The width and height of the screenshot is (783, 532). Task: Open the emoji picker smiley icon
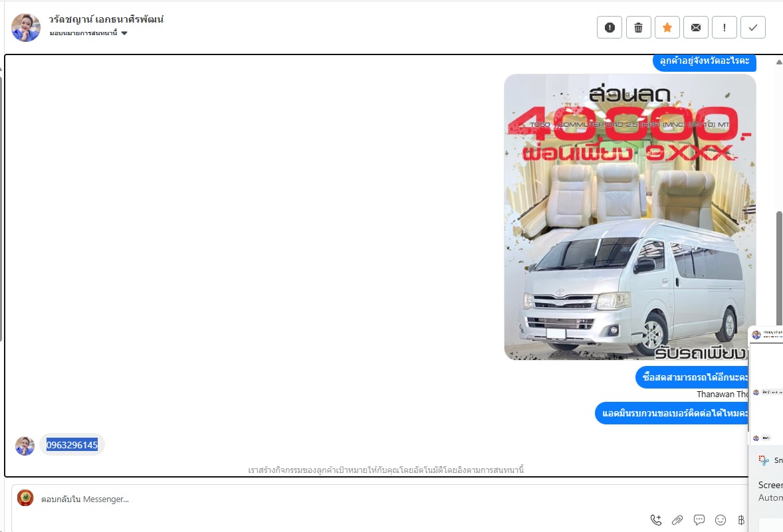pyautogui.click(x=720, y=520)
